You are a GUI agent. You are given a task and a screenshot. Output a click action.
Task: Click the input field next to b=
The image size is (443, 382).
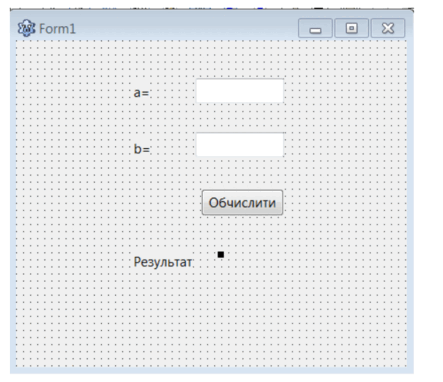(240, 144)
